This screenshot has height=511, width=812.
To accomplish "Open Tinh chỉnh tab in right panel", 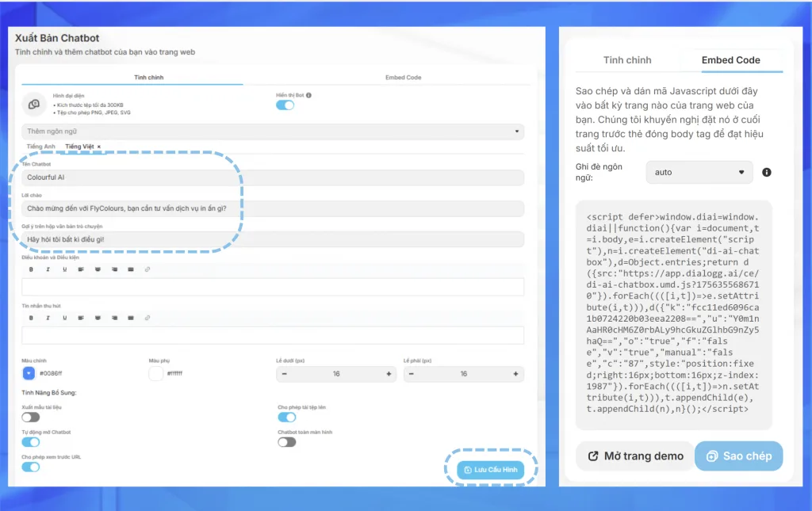I will point(627,60).
